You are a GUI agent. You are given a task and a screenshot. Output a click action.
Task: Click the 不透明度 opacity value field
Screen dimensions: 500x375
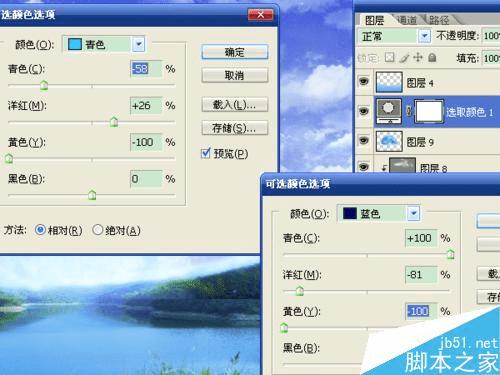(491, 36)
